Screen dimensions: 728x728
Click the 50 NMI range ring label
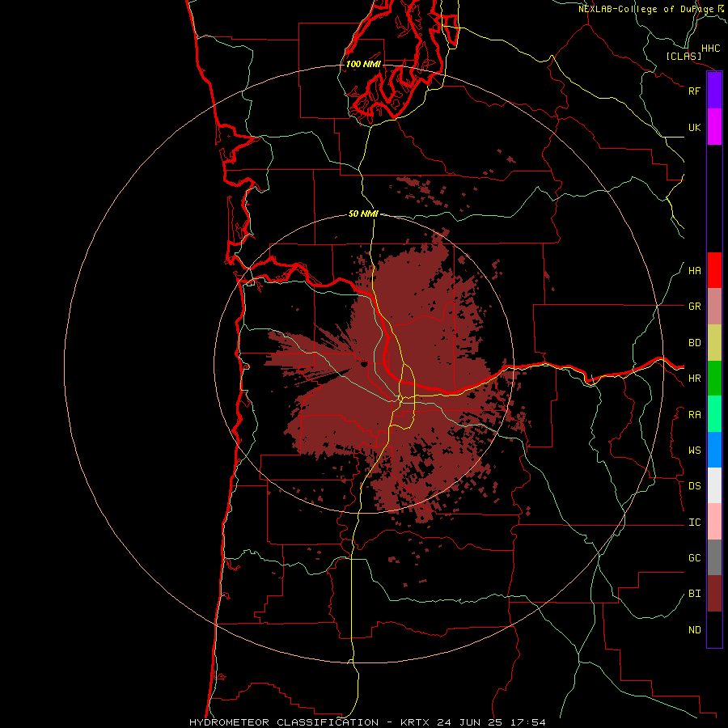tap(363, 214)
